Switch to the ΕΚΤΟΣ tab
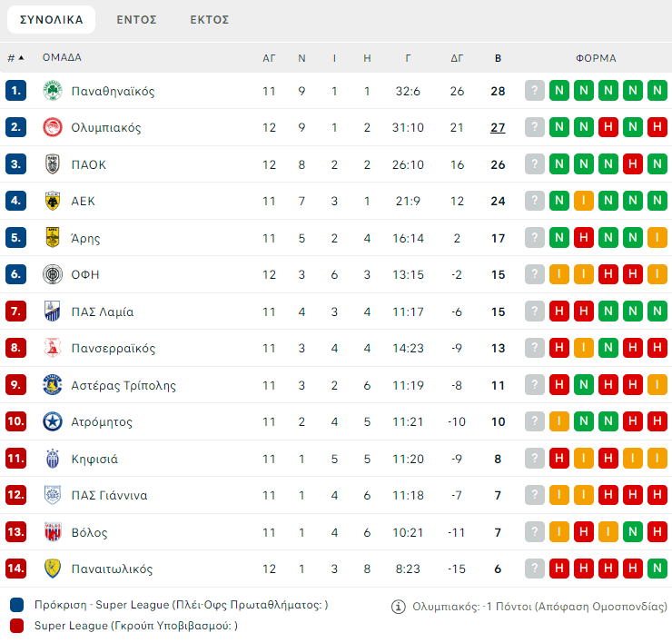Viewport: 672px width, 643px height. (x=210, y=19)
